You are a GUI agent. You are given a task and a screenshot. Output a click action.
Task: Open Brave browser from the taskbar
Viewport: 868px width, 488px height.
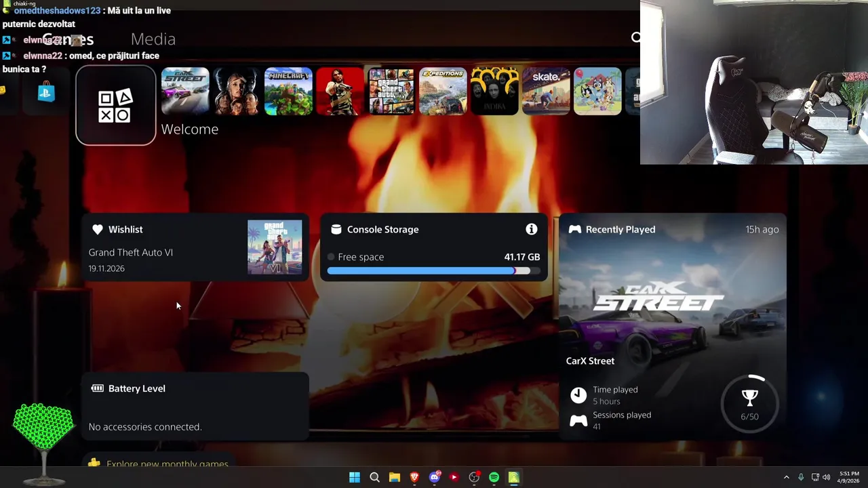pyautogui.click(x=414, y=477)
